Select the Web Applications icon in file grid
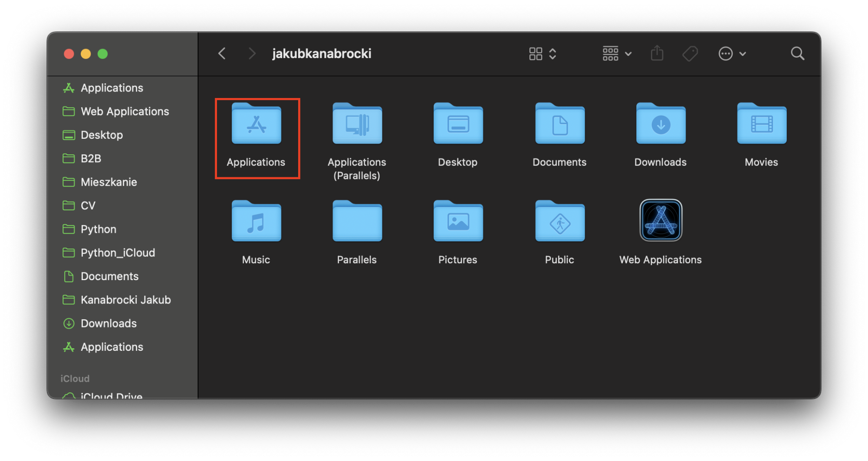Viewport: 868px width, 461px height. tap(661, 220)
